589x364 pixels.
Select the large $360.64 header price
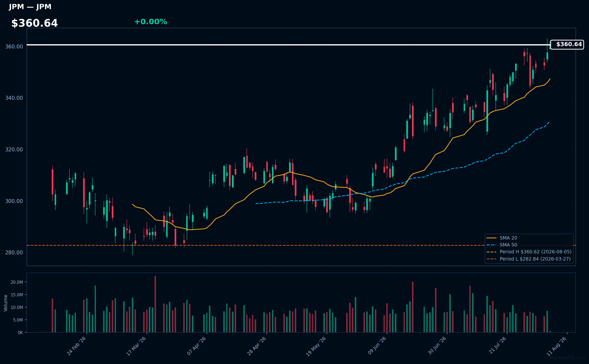coord(35,23)
